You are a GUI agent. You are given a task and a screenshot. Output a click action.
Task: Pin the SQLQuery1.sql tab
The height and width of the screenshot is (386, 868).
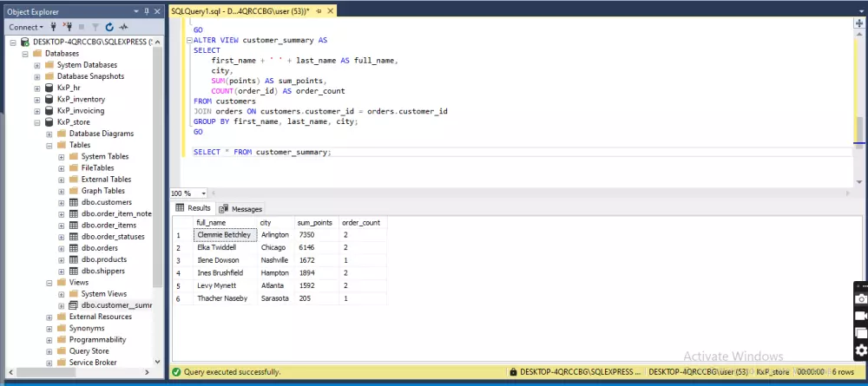point(317,11)
